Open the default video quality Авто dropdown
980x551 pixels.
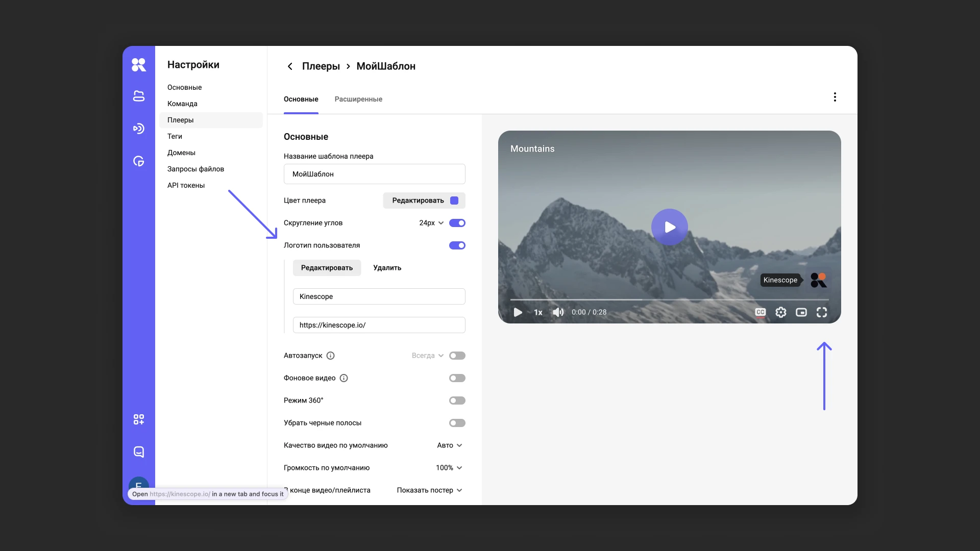point(449,445)
